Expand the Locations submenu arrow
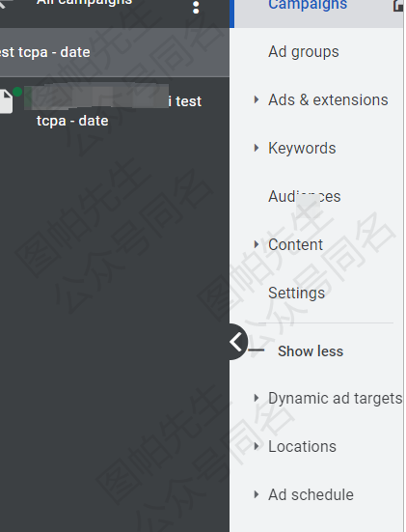This screenshot has width=406, height=532. [257, 446]
